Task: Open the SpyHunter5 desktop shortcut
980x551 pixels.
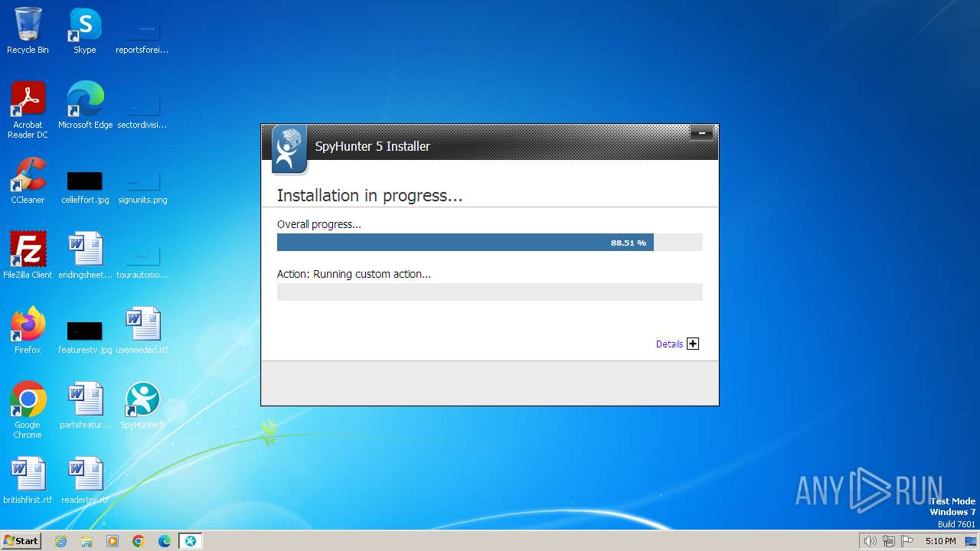Action: (142, 406)
